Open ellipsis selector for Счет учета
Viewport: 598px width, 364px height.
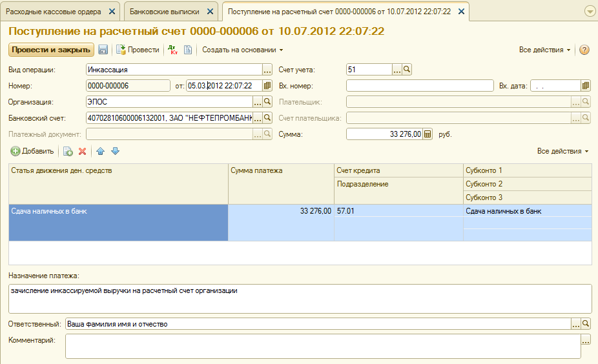397,69
